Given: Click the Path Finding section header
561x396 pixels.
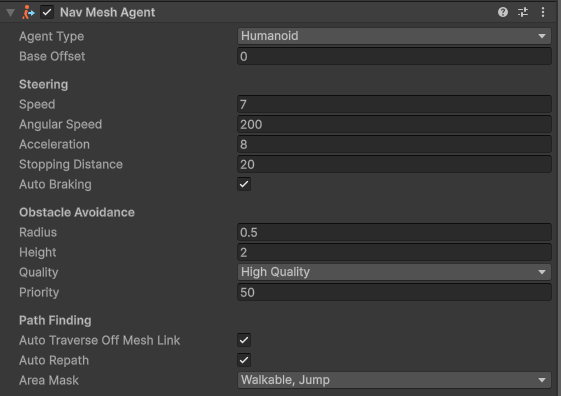Looking at the screenshot, I should (x=55, y=321).
